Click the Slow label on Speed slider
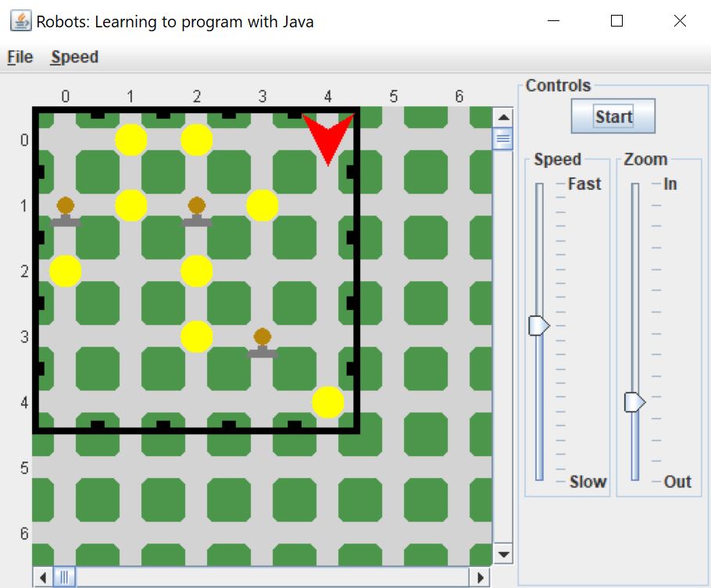Viewport: 711px width, 588px height. (588, 482)
